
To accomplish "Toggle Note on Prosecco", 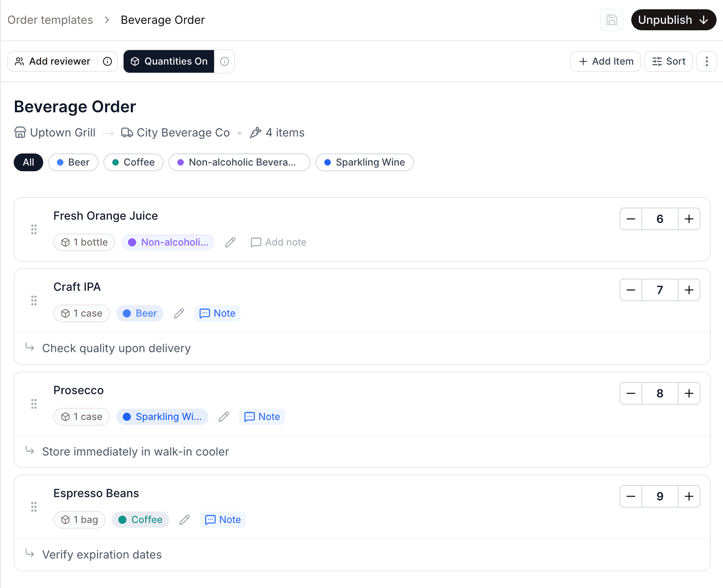I will 262,417.
